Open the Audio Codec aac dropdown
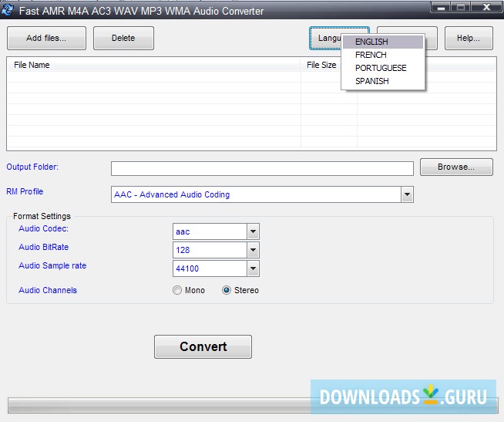 click(253, 231)
